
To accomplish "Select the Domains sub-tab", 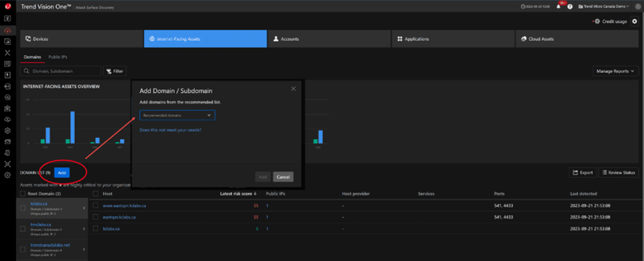I will [32, 57].
